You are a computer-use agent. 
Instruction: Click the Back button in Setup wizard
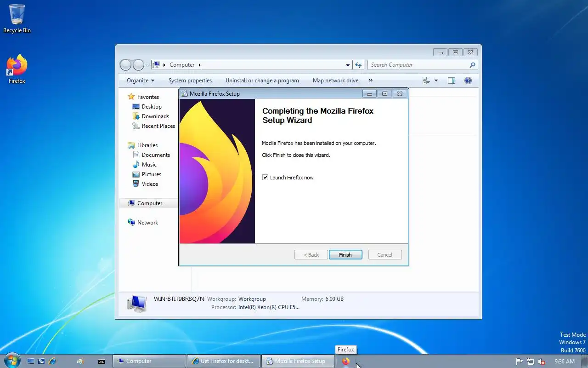click(x=311, y=255)
